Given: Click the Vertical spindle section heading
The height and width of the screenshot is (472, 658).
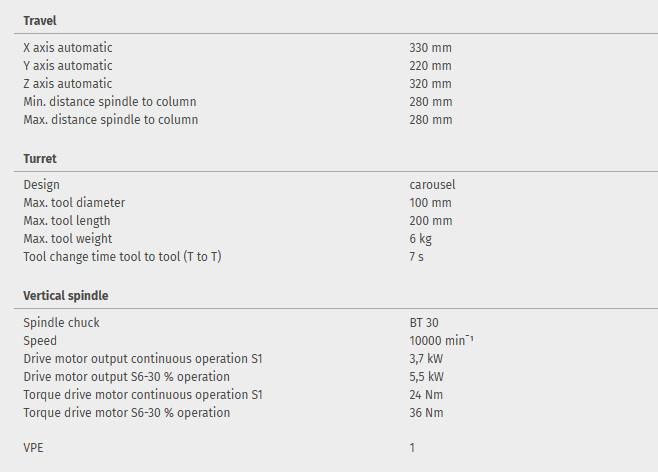Looking at the screenshot, I should click(x=66, y=295).
